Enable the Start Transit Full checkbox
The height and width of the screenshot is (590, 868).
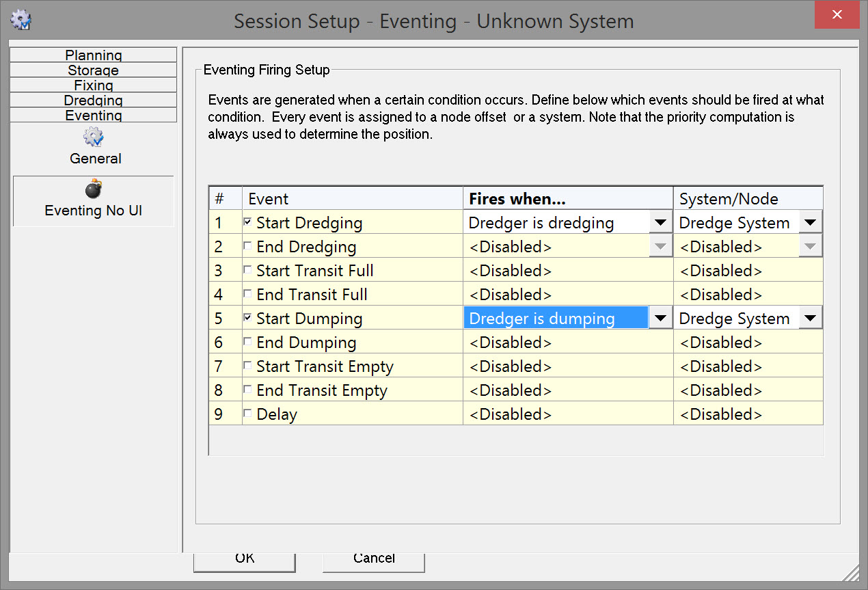click(x=247, y=269)
